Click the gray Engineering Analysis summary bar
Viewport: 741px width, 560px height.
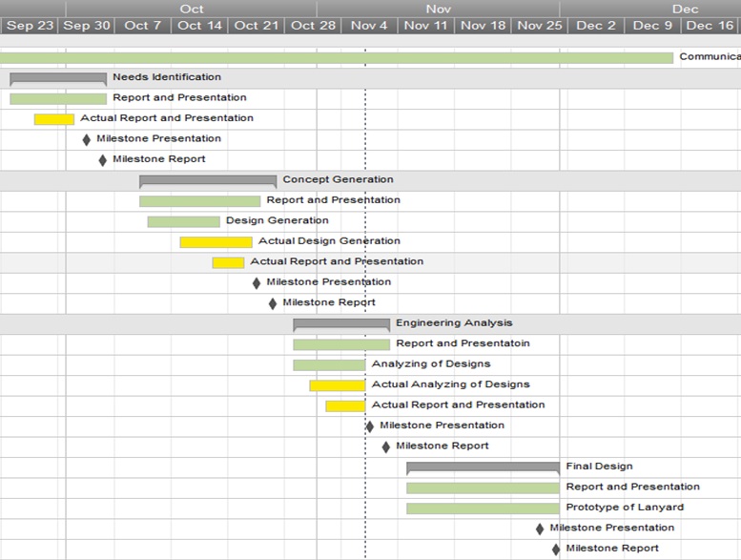pos(341,323)
